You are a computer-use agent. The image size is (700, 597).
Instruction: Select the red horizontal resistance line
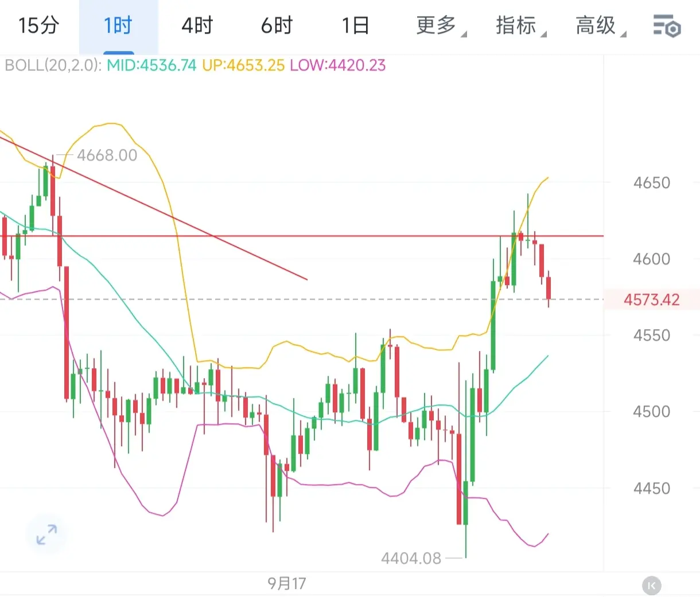[x=302, y=236]
